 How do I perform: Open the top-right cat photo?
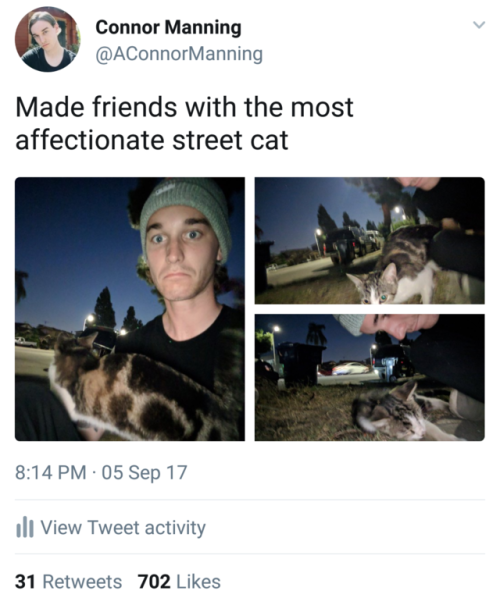coord(370,241)
